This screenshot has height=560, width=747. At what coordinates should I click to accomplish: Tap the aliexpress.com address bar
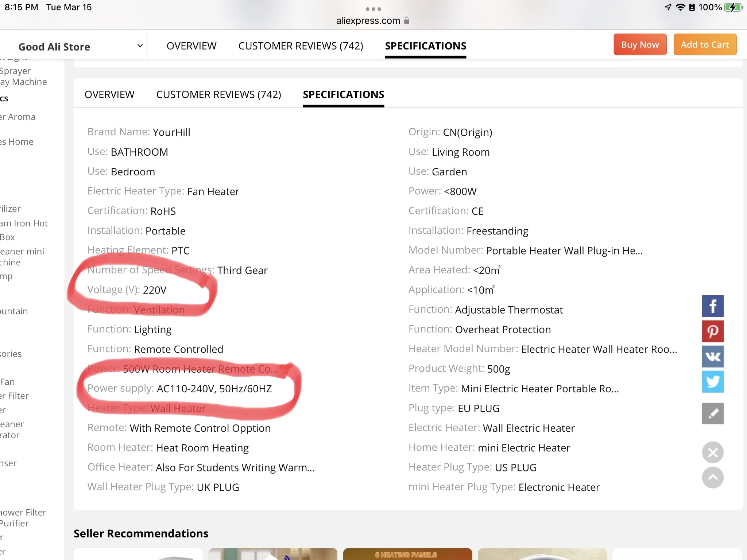pyautogui.click(x=368, y=20)
